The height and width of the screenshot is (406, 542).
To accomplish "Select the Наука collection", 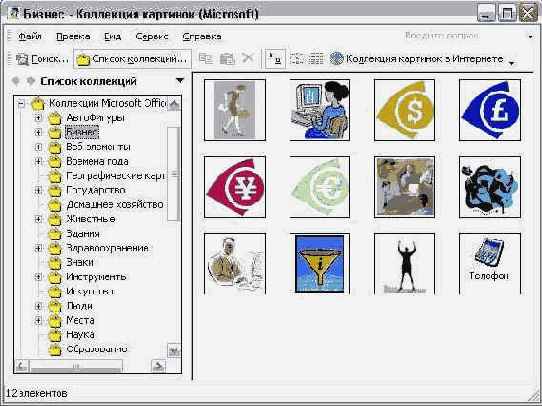I will coord(80,334).
